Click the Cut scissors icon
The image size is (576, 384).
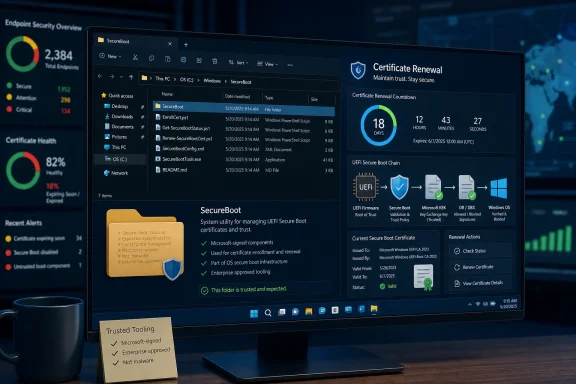[x=136, y=57]
